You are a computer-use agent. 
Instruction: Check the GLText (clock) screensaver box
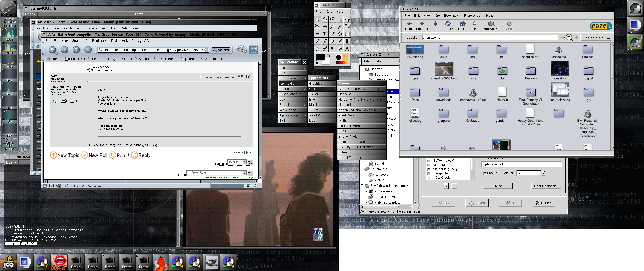tap(429, 161)
